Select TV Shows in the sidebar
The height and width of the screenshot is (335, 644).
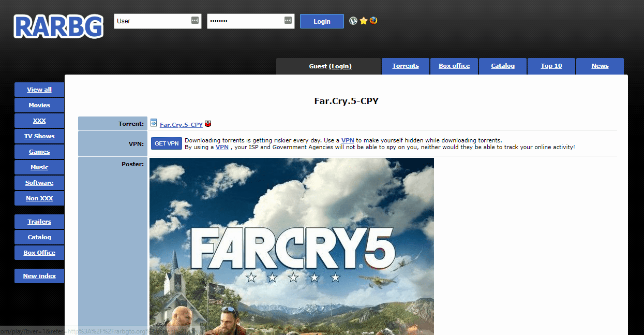(39, 136)
